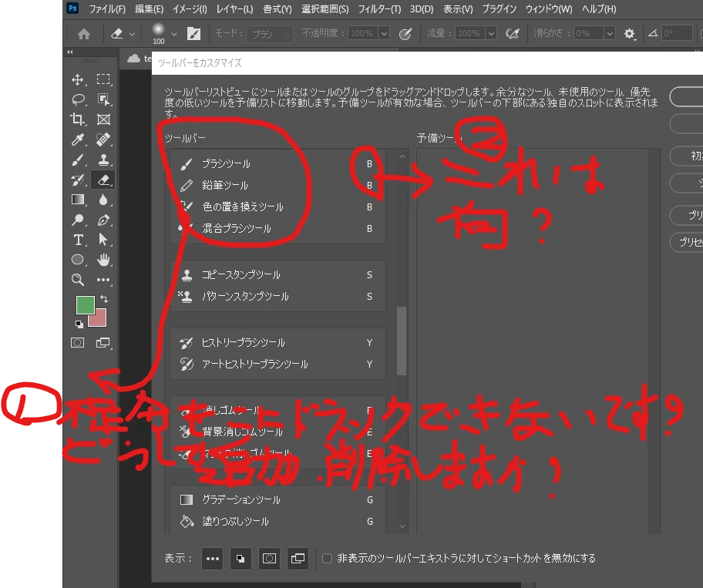Select the History Brush tool in toolbar
Screen dimensions: 703x588
pos(78,180)
